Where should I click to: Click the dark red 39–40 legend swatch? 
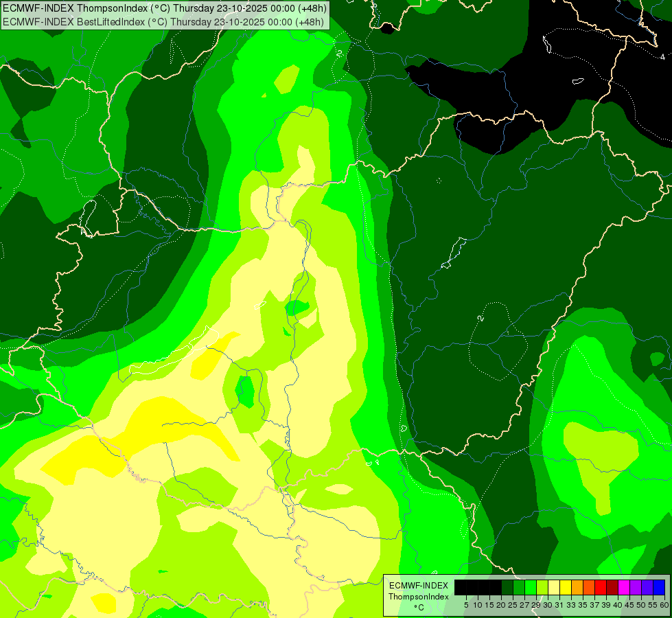612,588
